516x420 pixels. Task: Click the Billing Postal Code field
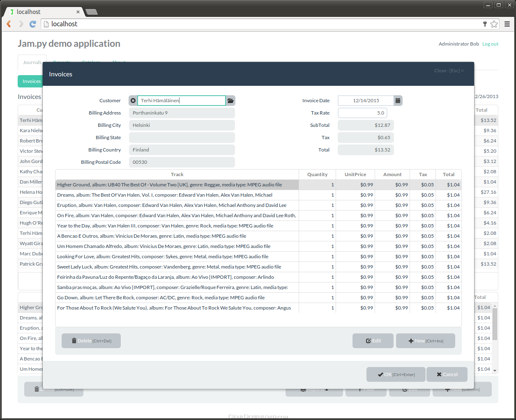pyautogui.click(x=182, y=162)
